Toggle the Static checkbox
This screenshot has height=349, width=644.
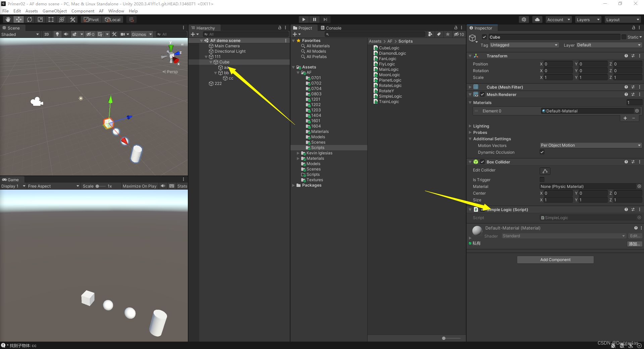(624, 37)
